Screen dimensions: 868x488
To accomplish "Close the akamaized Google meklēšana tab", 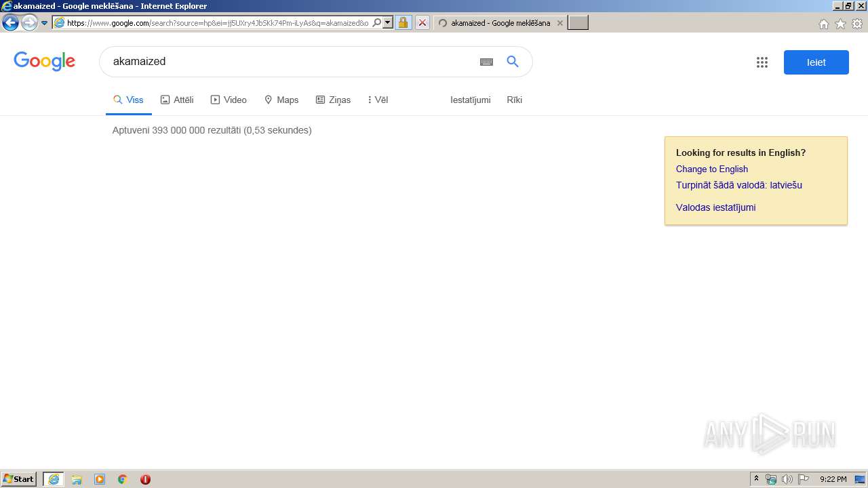I will pos(559,23).
